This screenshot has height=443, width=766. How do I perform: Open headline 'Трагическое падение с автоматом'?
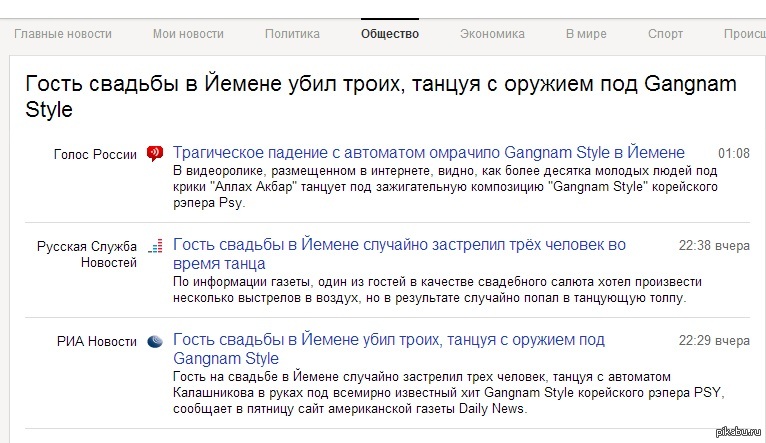pyautogui.click(x=428, y=153)
